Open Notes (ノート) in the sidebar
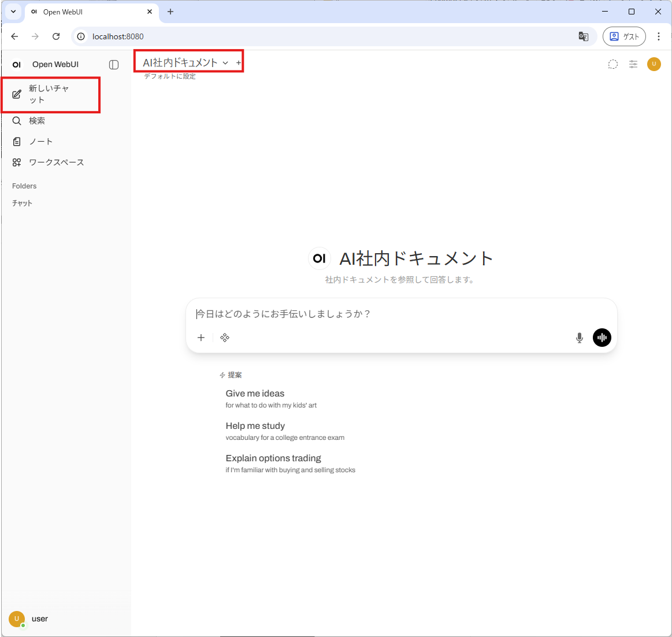672x637 pixels. coord(40,142)
